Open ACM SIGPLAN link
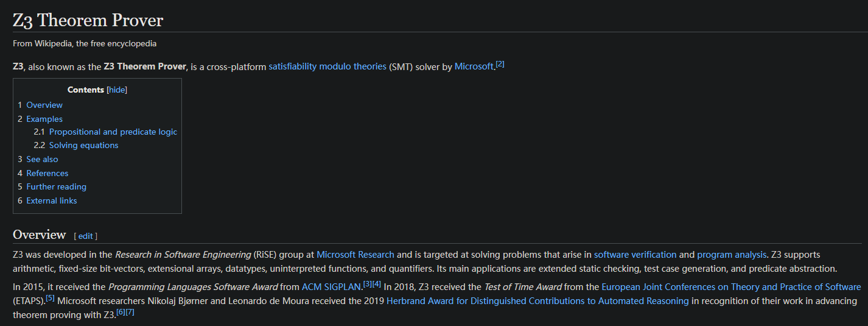 tap(332, 287)
